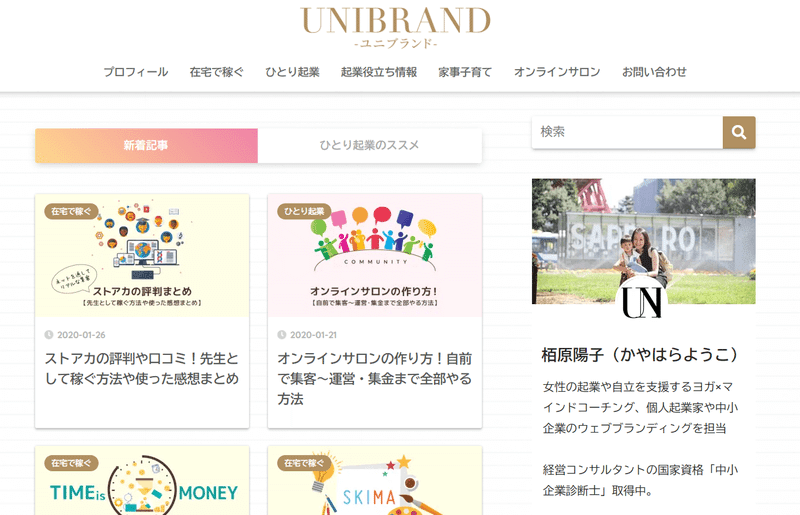Select 在宅で稼ぐ badge on ストアカ card

click(x=71, y=211)
